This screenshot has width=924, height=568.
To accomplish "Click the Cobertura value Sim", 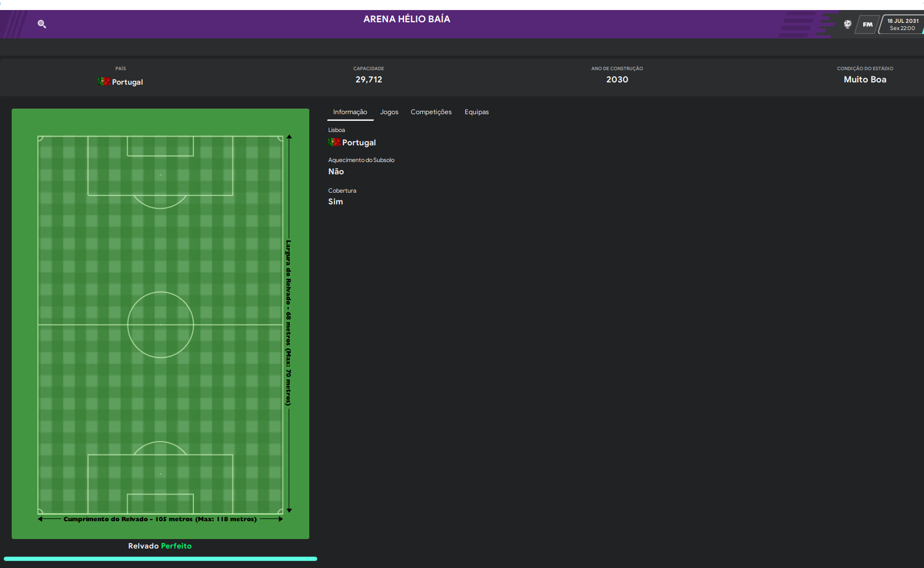I will [x=335, y=202].
